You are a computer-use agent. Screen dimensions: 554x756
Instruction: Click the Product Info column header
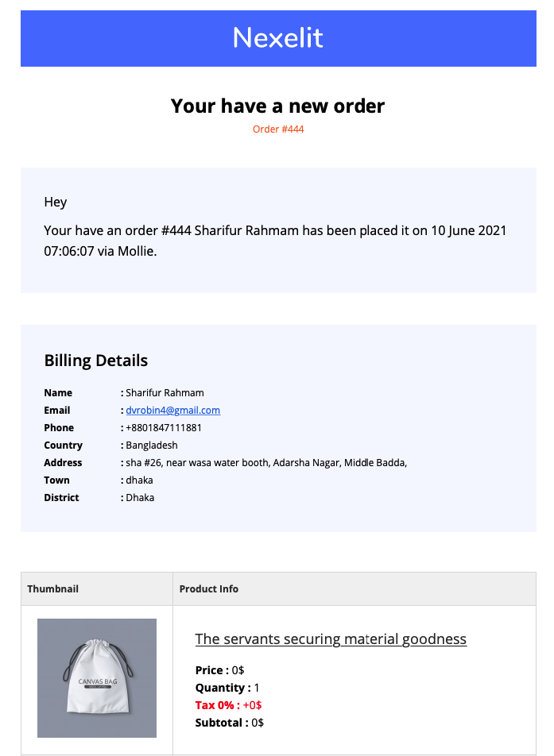(209, 588)
